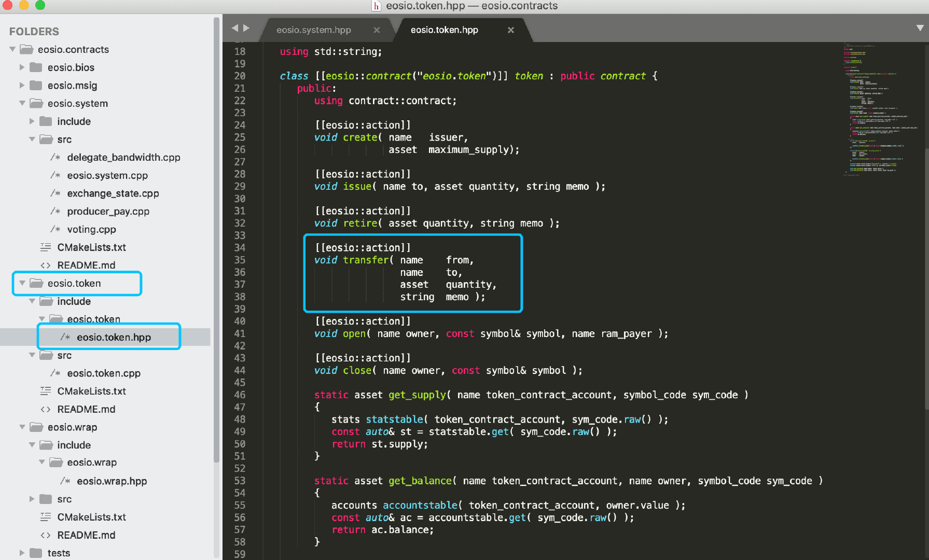
Task: Click the word transfer on line 35
Action: (366, 260)
